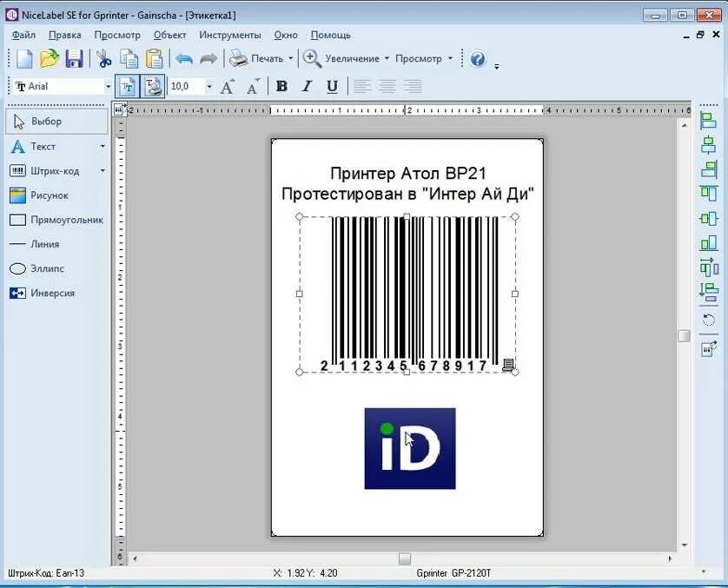Toggle the TrueType fonts button
The image size is (728, 588).
click(127, 86)
